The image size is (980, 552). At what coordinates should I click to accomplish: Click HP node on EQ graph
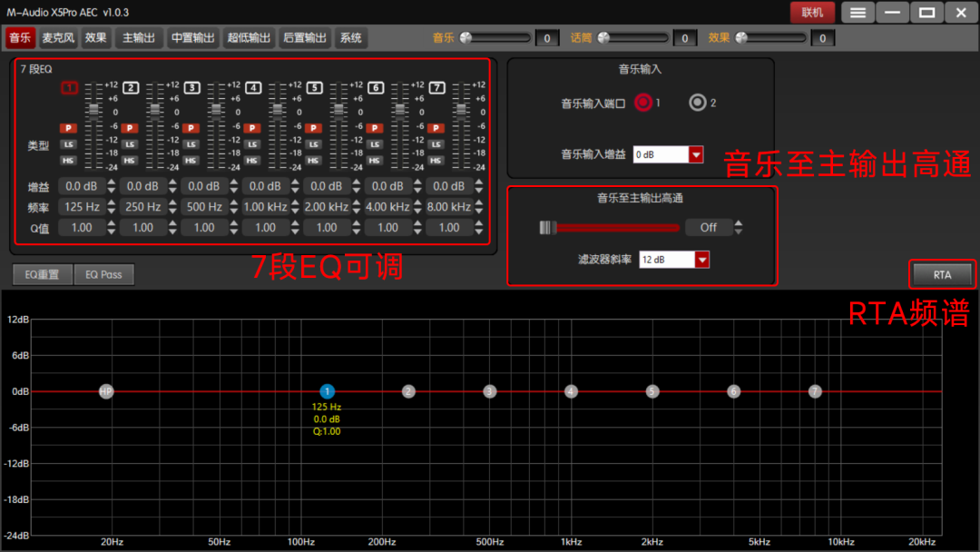click(x=106, y=391)
